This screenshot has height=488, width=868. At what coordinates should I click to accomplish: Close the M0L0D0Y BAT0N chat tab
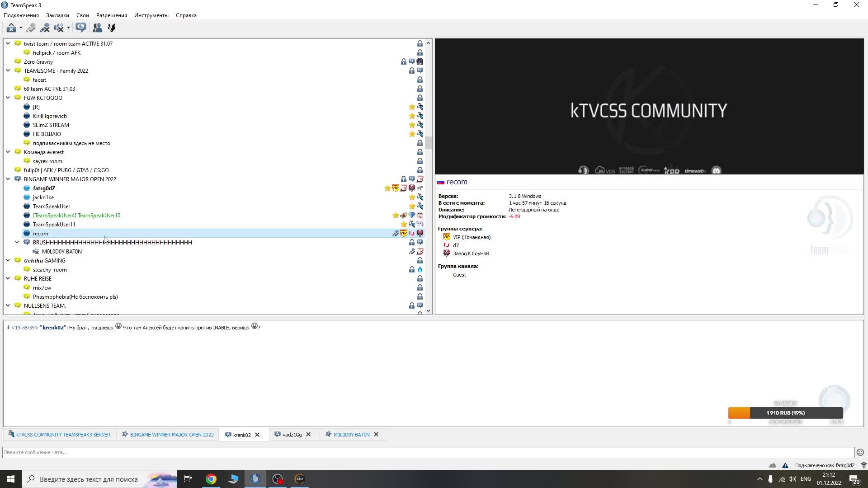[x=376, y=435]
